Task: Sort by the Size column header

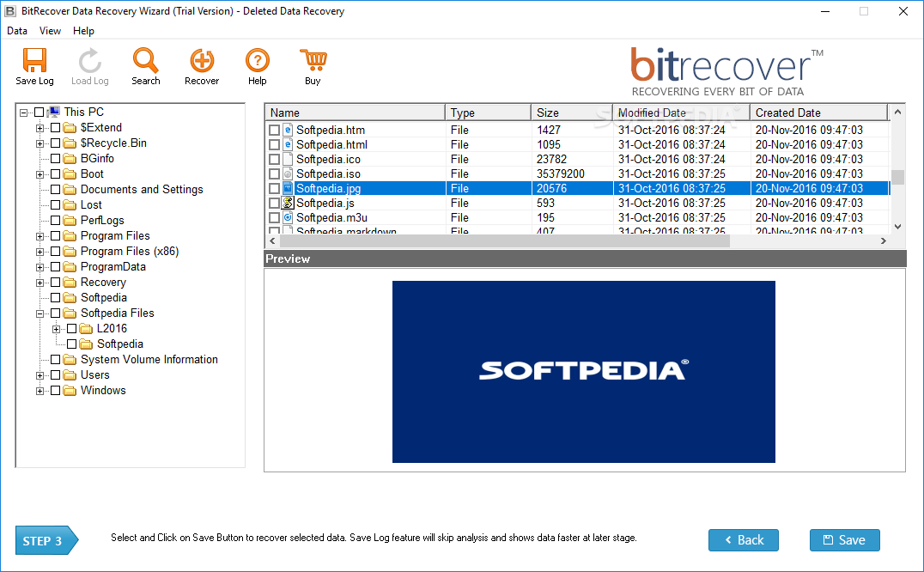Action: coord(572,113)
